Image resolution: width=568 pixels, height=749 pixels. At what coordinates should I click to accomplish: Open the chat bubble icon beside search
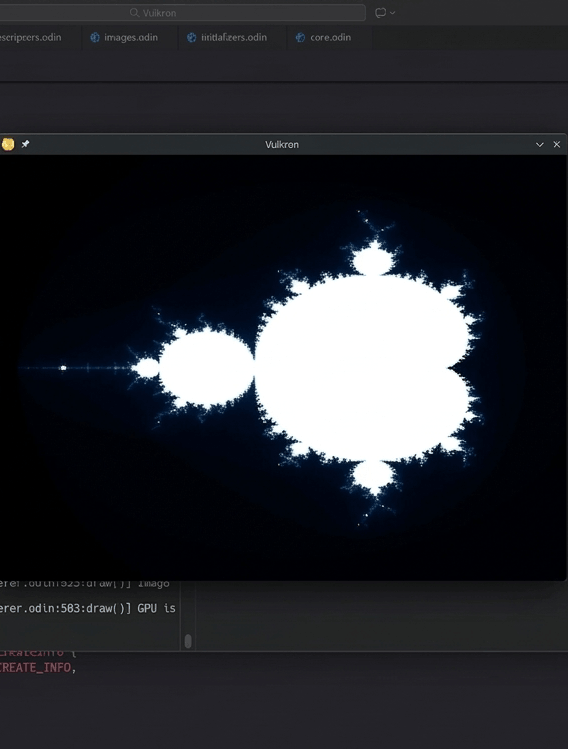pos(380,13)
